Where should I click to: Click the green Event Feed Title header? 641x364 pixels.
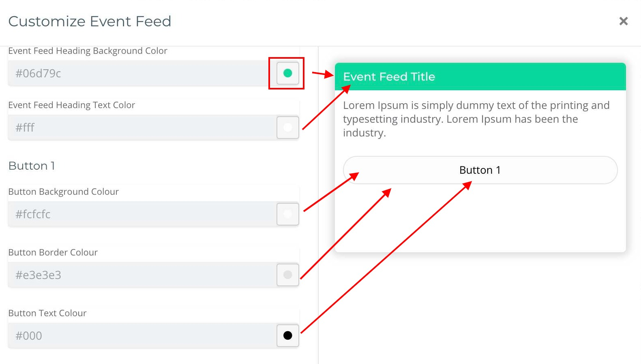point(480,77)
